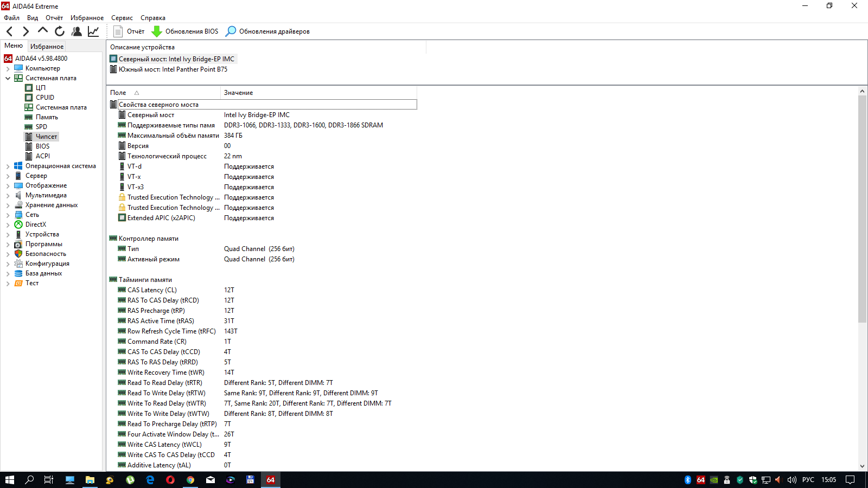This screenshot has width=868, height=488.
Task: Click Обновления драйверов toolbar button
Action: click(x=267, y=31)
